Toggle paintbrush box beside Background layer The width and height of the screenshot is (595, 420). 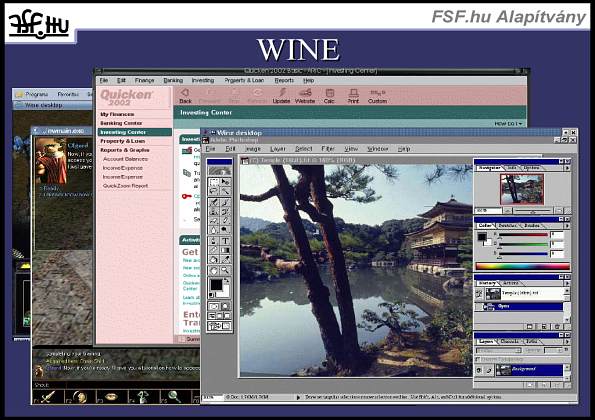point(489,370)
